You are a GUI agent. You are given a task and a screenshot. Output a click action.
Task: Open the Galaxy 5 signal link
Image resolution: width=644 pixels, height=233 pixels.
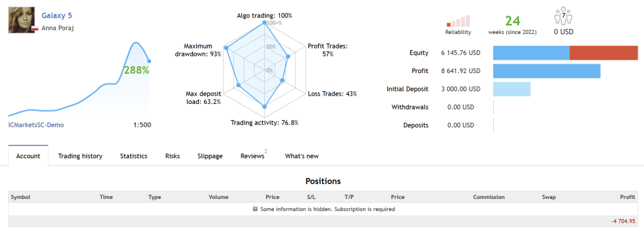[57, 16]
